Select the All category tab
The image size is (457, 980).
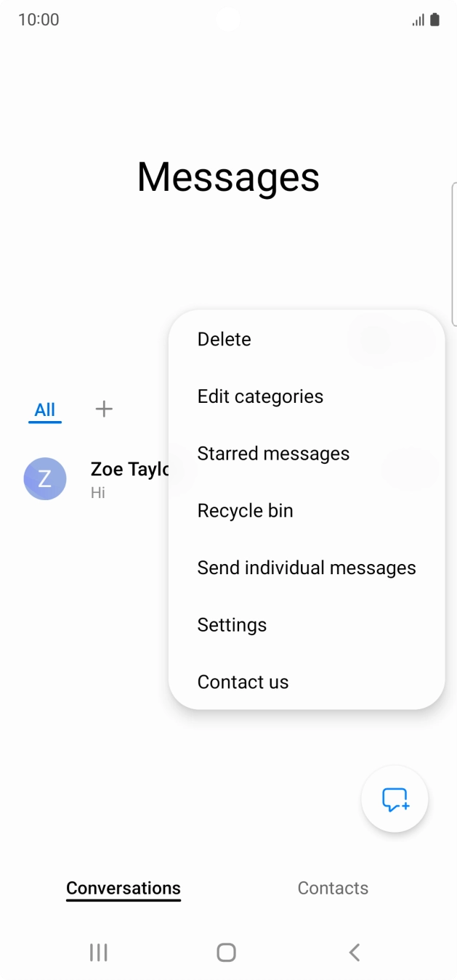pos(45,409)
